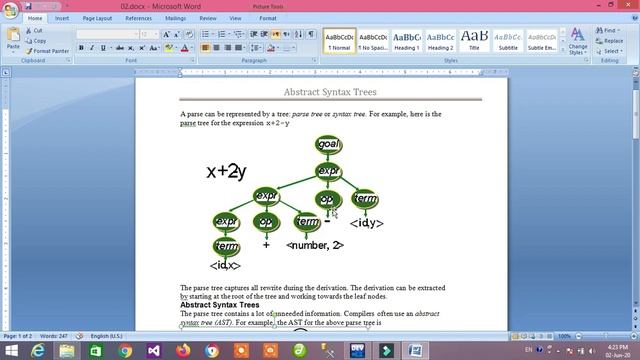Click the tab selector at ruler corner

pos(6,73)
